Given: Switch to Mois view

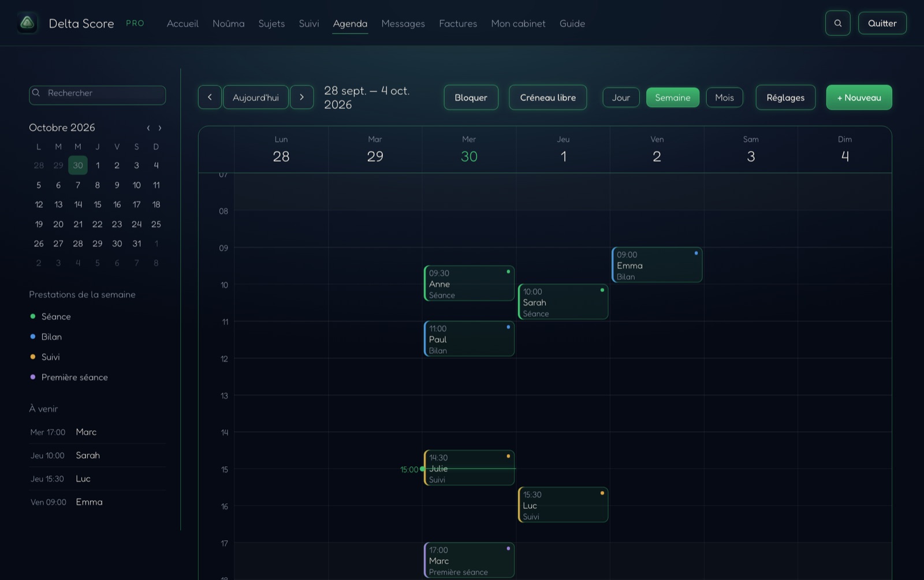Looking at the screenshot, I should click(724, 98).
